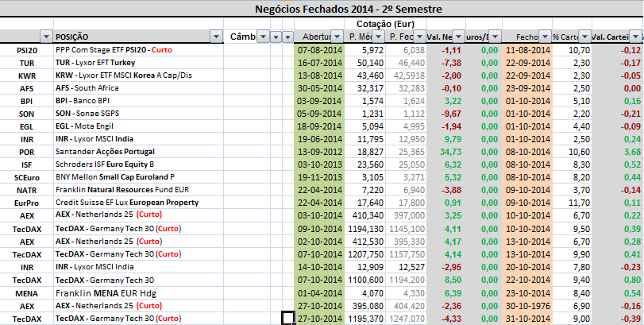644x325 pixels.
Task: Click the TUR - Lyxor EFT Turkey cell
Action: coord(138,63)
